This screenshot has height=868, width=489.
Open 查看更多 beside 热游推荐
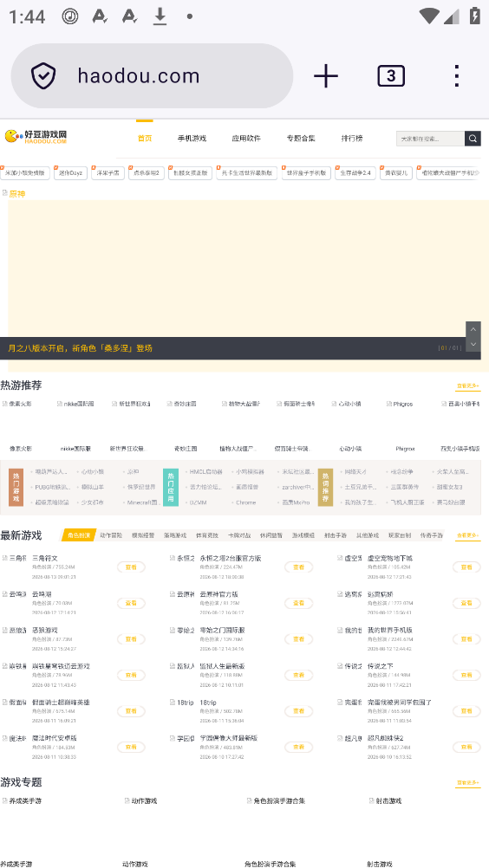tap(468, 385)
